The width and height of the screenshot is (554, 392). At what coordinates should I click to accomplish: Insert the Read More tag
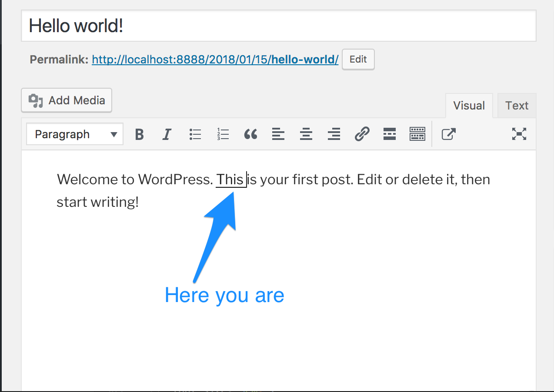tap(390, 134)
